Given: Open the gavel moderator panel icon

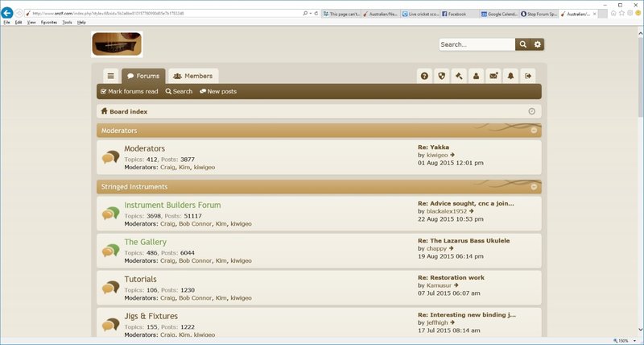Looking at the screenshot, I should (459, 76).
